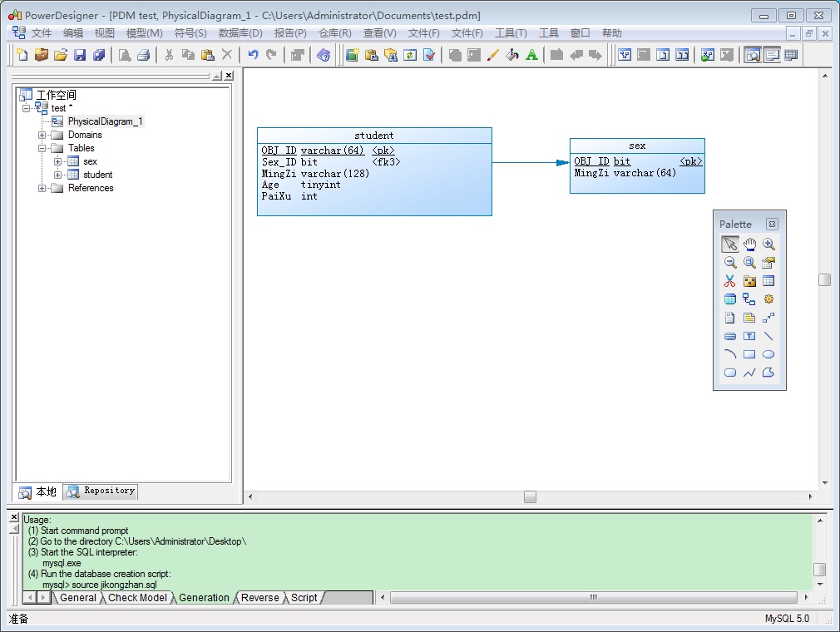This screenshot has height=632, width=840.
Task: Select the Ellipse tool in Palette
Action: tap(768, 354)
